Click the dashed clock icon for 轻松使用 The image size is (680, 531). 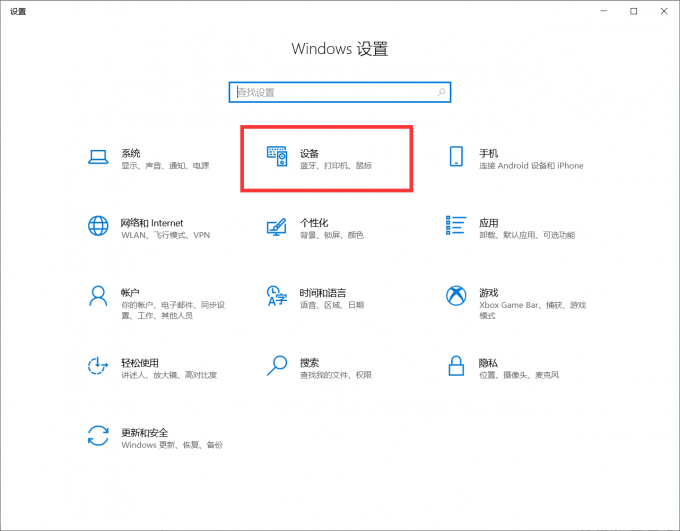point(98,366)
